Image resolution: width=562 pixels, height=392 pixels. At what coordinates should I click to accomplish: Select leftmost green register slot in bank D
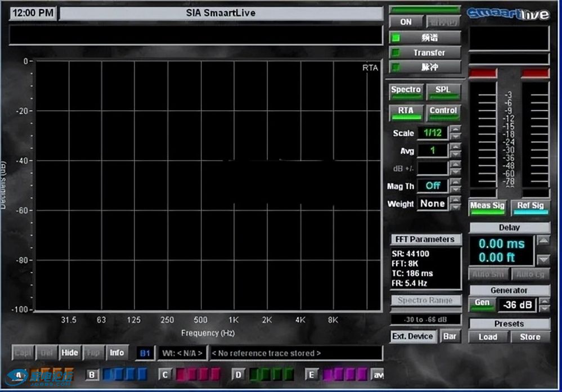coord(254,375)
